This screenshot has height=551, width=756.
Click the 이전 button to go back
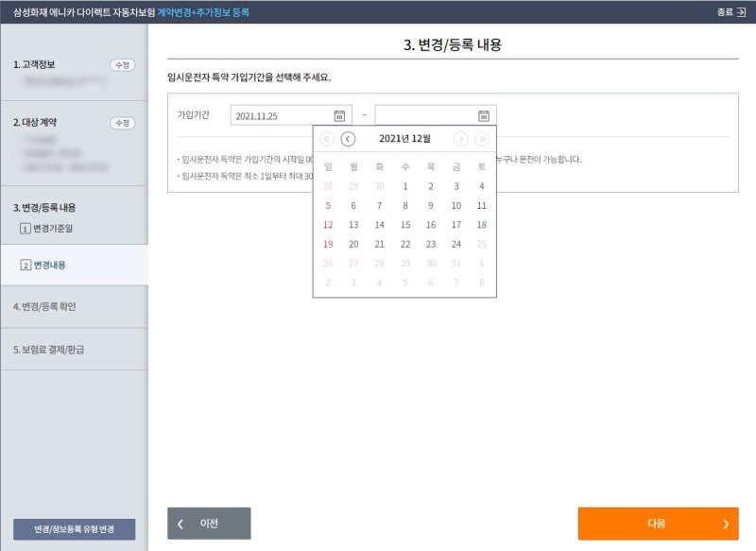pyautogui.click(x=208, y=523)
